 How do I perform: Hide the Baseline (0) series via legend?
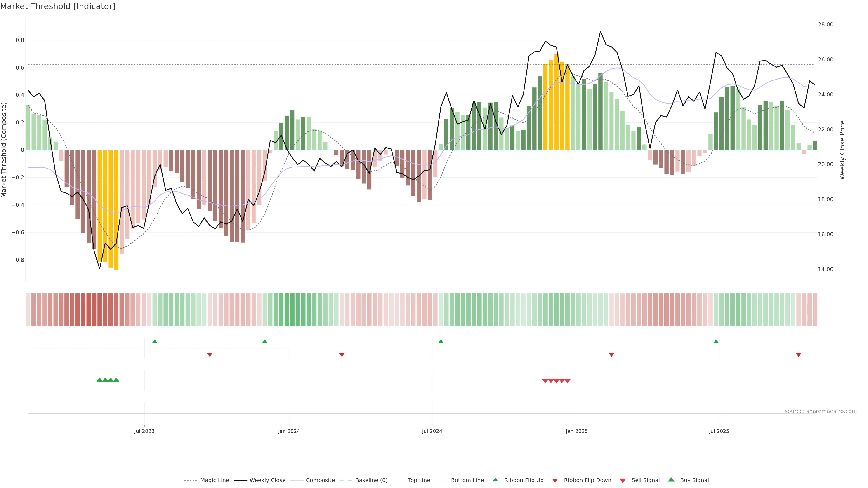click(371, 480)
